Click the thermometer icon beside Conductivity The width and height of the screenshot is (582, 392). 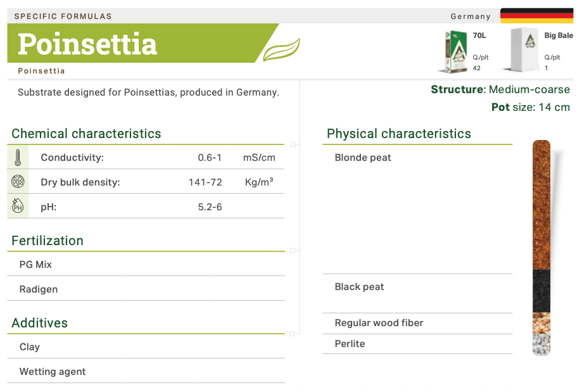(x=18, y=158)
